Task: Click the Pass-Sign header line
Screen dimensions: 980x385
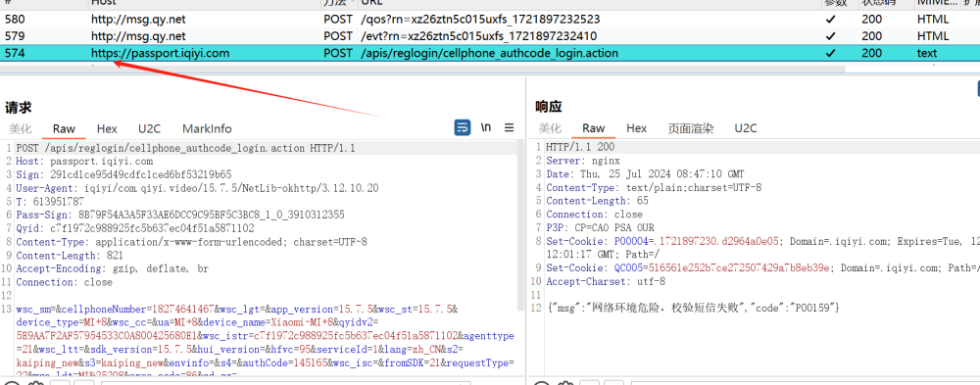Action: [180, 215]
